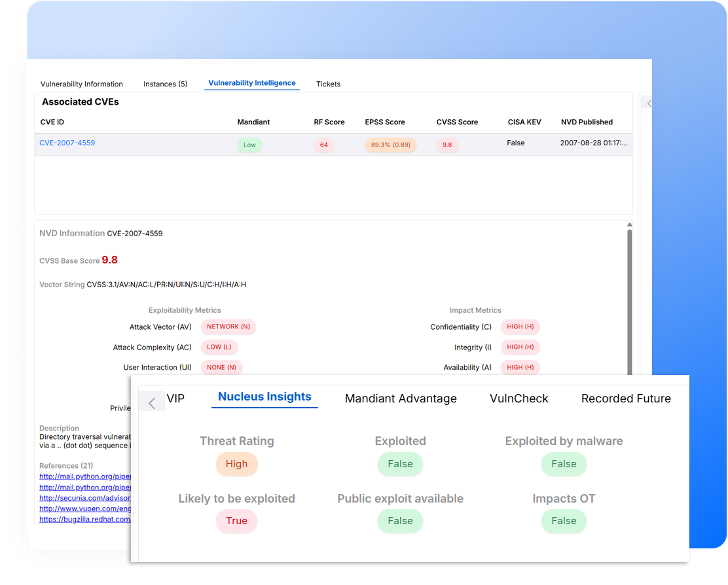
Task: Click the back arrow in the insights panel
Action: 151,400
